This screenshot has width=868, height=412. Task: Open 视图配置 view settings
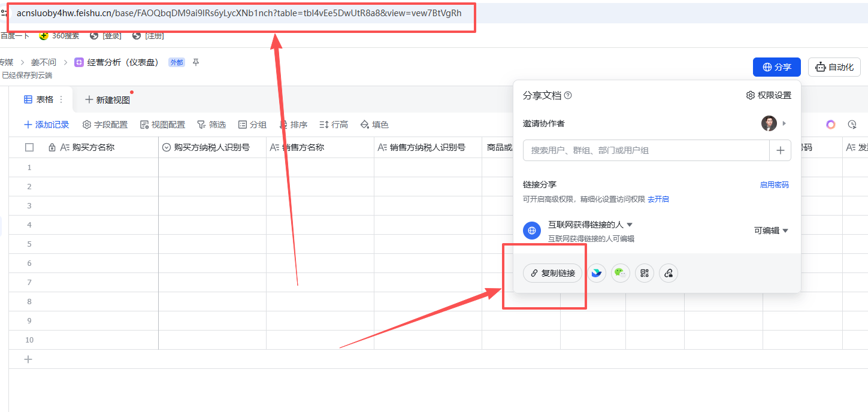(x=162, y=125)
